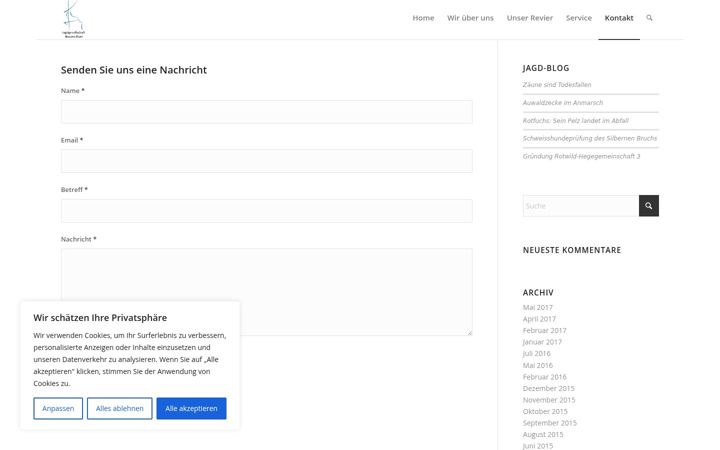This screenshot has height=450, width=720.
Task: Click the Suche search field in the sidebar
Action: 581,206
